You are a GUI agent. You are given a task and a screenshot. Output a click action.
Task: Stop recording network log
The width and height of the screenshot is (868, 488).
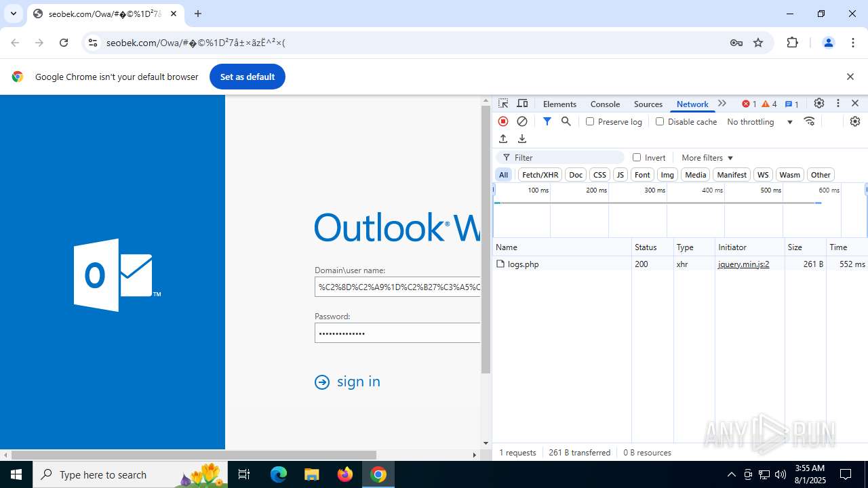503,121
